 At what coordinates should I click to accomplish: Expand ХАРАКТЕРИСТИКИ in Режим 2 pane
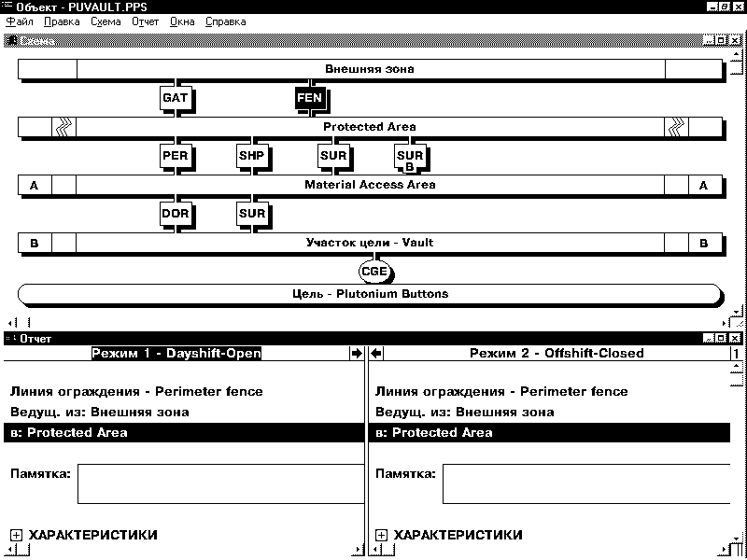point(381,535)
